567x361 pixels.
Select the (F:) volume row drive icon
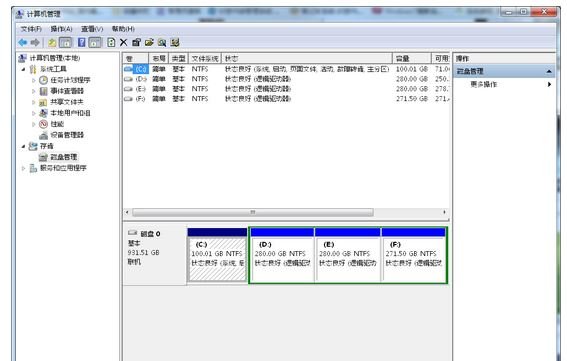pyautogui.click(x=128, y=98)
